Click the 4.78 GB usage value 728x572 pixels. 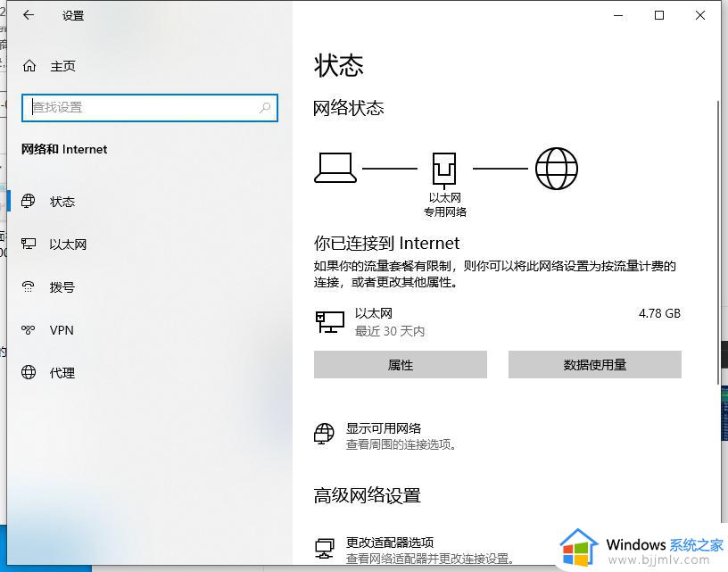pyautogui.click(x=659, y=313)
